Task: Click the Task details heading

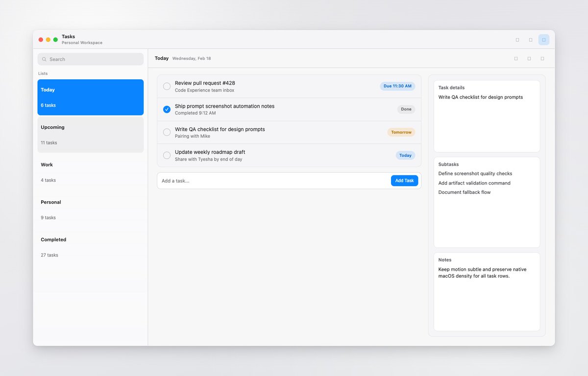Action: click(452, 88)
